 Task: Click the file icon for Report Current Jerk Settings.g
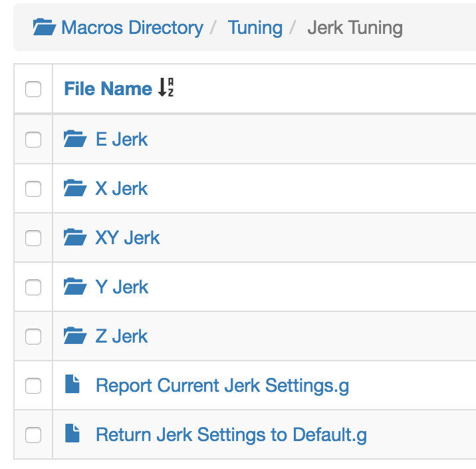click(x=72, y=385)
